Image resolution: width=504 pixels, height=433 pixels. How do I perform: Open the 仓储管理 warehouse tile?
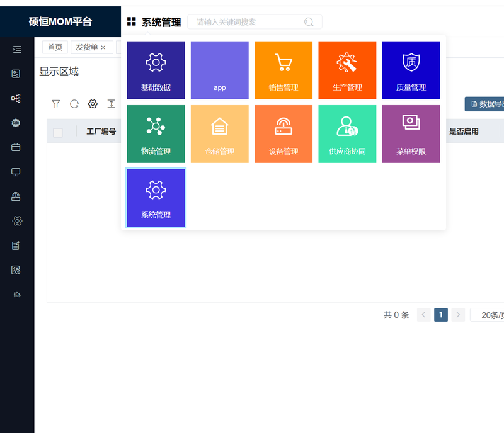(219, 134)
